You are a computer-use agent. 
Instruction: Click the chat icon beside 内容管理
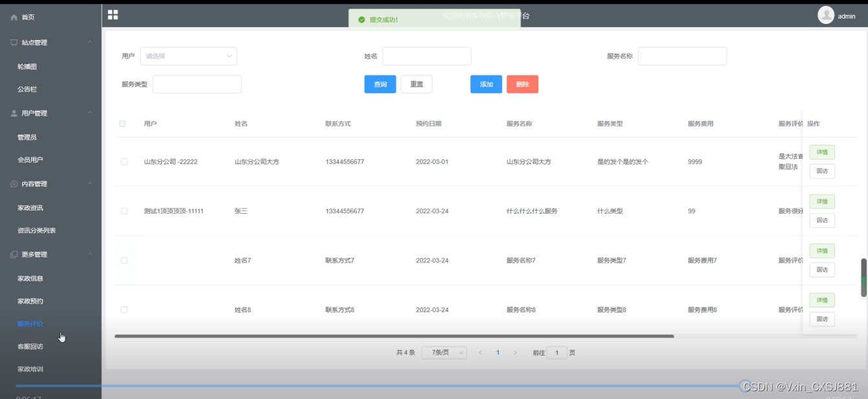pyautogui.click(x=14, y=184)
